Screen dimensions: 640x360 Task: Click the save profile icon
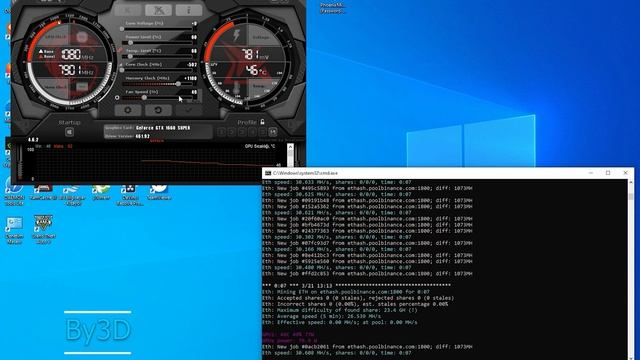click(x=273, y=132)
